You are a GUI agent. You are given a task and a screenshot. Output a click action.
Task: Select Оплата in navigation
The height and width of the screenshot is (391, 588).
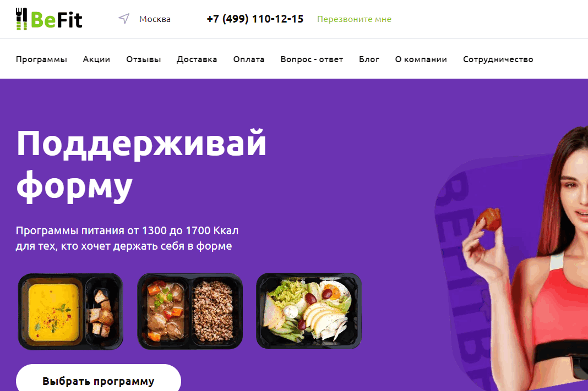click(x=249, y=59)
